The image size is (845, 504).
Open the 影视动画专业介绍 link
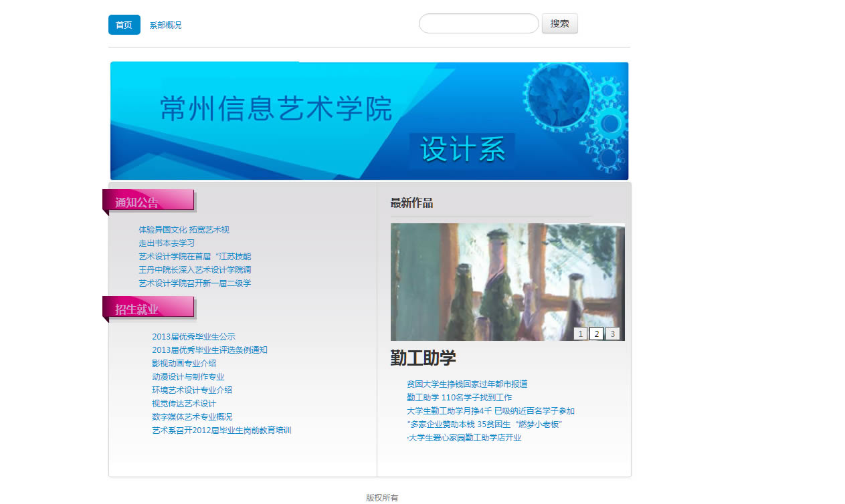click(184, 364)
